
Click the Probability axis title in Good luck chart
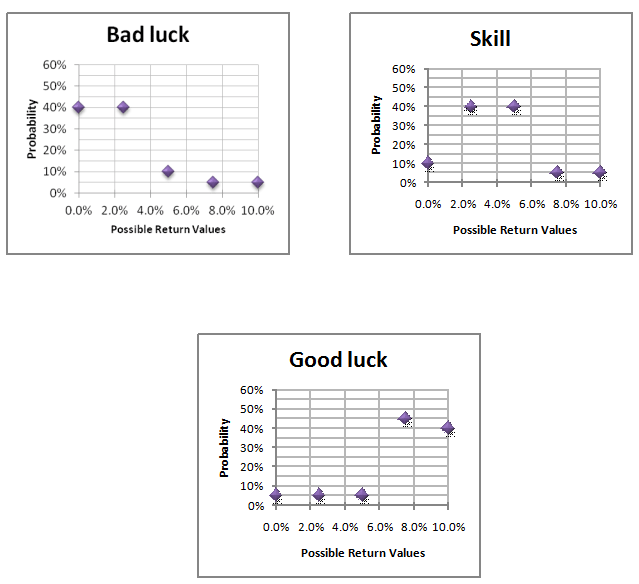pyautogui.click(x=225, y=447)
